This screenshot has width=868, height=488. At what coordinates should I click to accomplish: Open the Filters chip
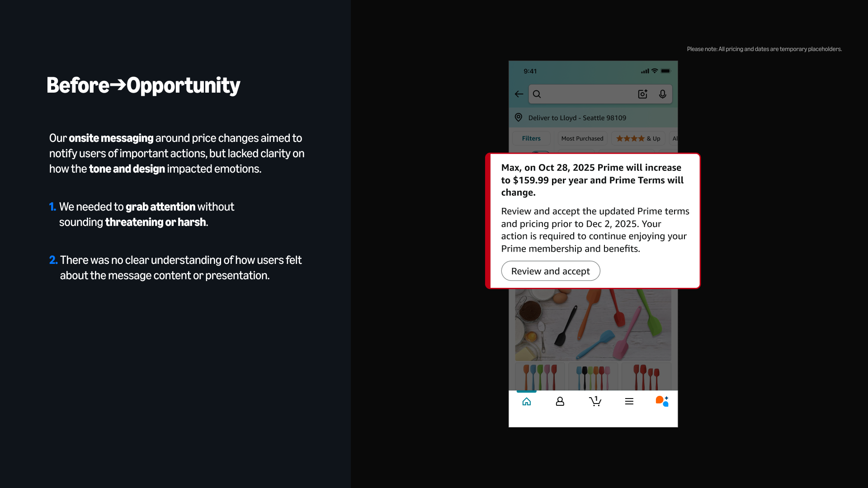[531, 138]
